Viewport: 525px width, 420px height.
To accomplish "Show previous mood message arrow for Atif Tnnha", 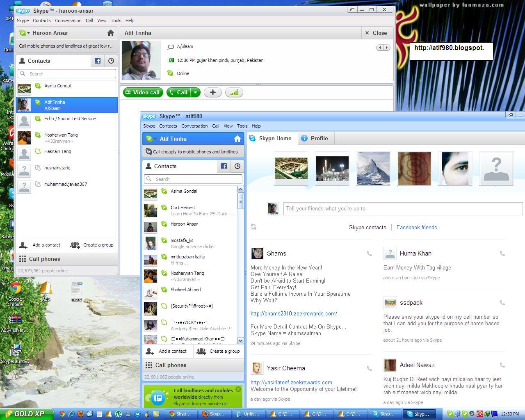I will click(380, 48).
